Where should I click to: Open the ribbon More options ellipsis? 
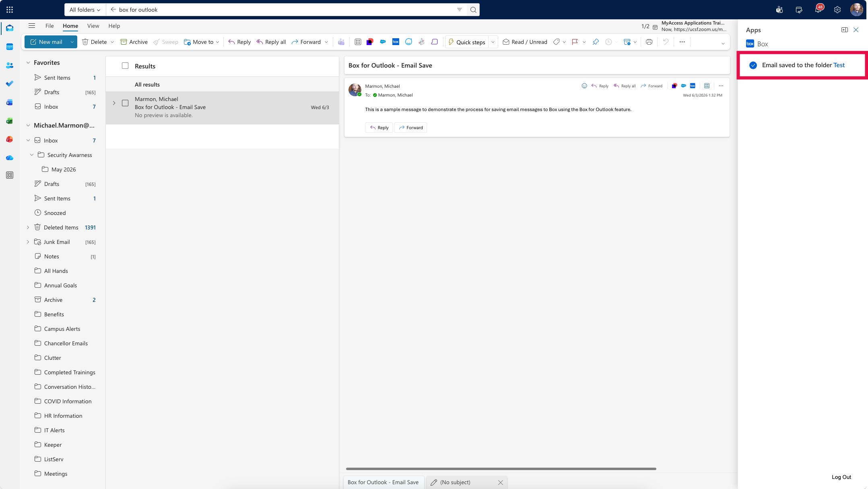[682, 42]
